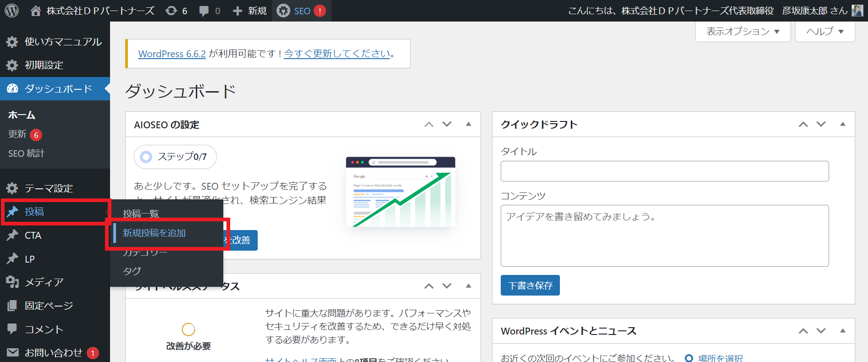868x362 pixels.
Task: Click the pushpin icon beside 投稿
Action: 12,212
